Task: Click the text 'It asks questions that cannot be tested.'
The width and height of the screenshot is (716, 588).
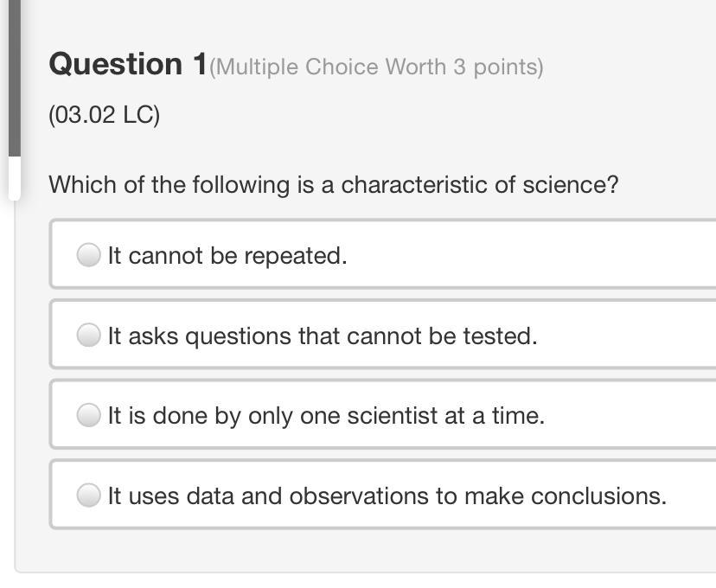Action: coord(322,336)
